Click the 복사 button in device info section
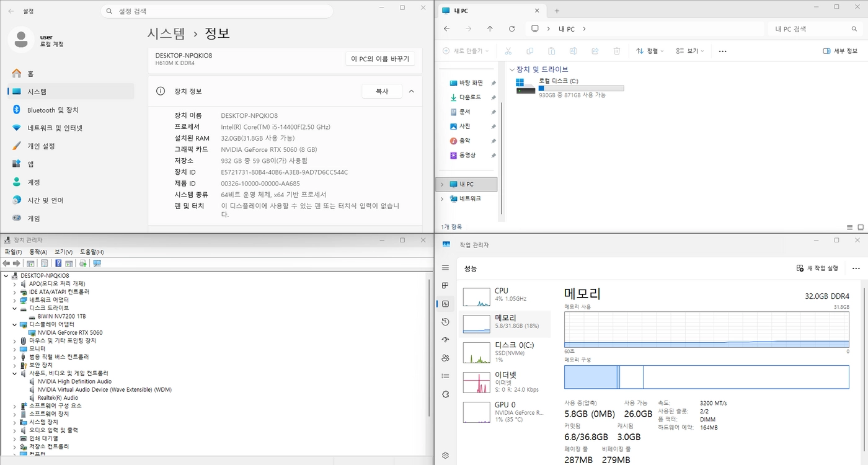The height and width of the screenshot is (465, 868). [x=382, y=91]
